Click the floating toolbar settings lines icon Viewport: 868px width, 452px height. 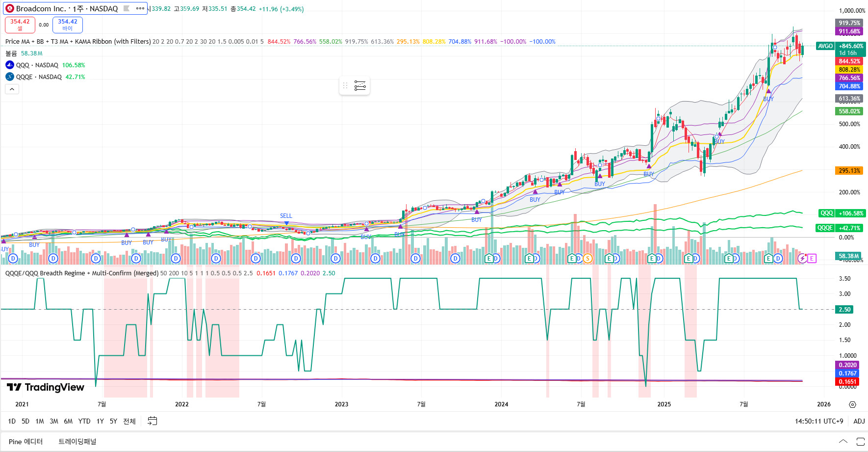[360, 86]
